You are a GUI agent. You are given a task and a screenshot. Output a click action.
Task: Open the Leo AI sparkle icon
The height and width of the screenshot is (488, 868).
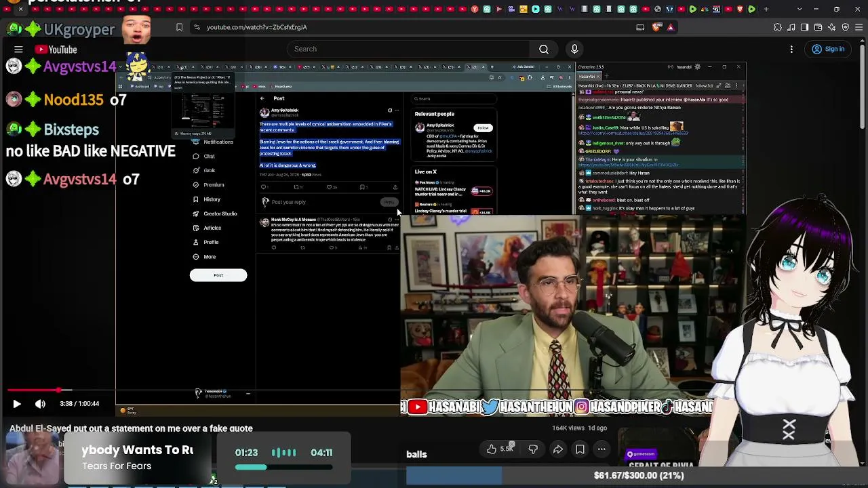click(x=832, y=27)
